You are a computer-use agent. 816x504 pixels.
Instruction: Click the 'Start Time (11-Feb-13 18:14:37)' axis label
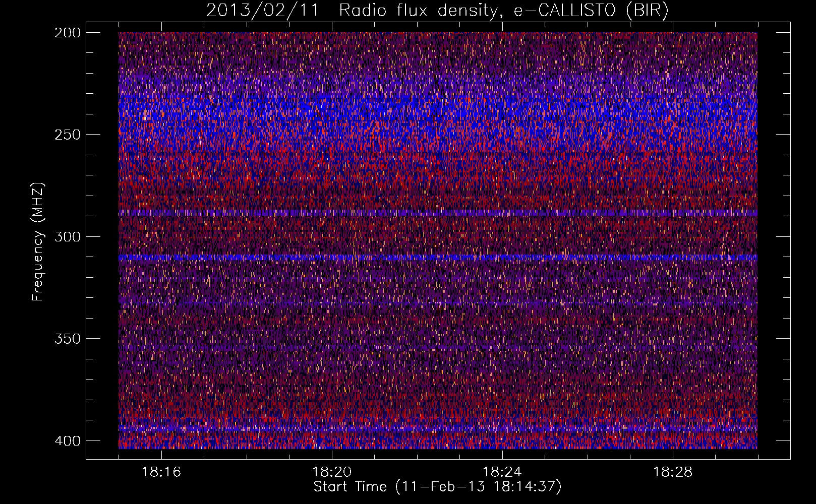coord(437,487)
